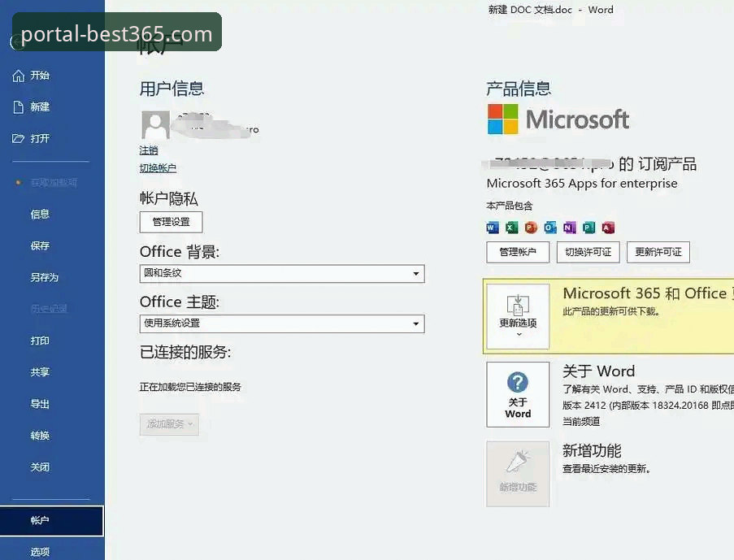This screenshot has height=560, width=734.
Task: Choose 保存 in the sidebar
Action: point(40,245)
